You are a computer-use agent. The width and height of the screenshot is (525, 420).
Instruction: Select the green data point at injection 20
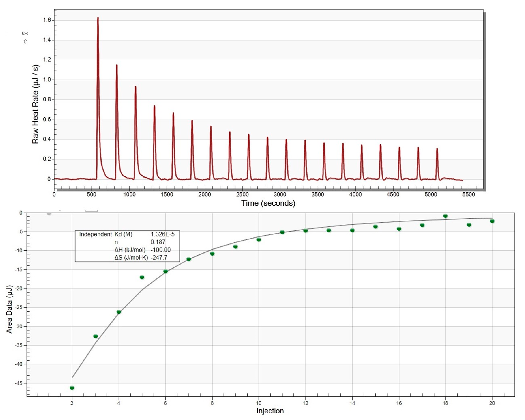(492, 221)
